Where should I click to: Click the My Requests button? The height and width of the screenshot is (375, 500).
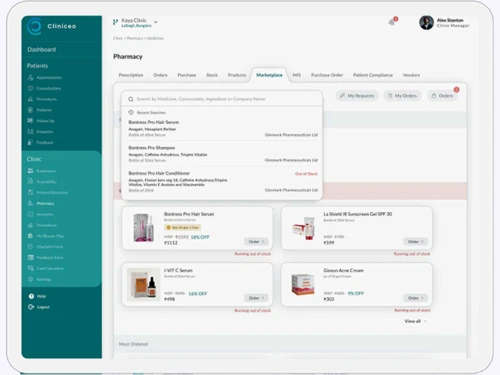357,96
